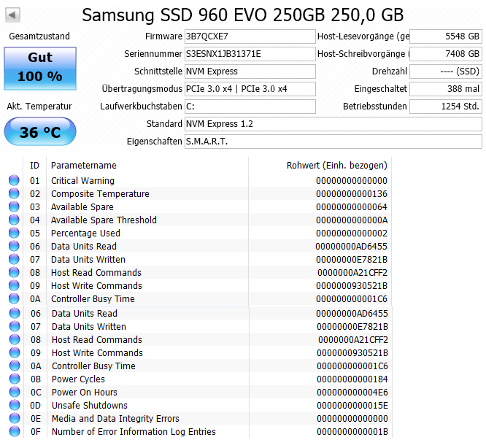Viewport: 486px width, 448px height.
Task: Click the Gut 100 % health status button
Action: [x=40, y=69]
